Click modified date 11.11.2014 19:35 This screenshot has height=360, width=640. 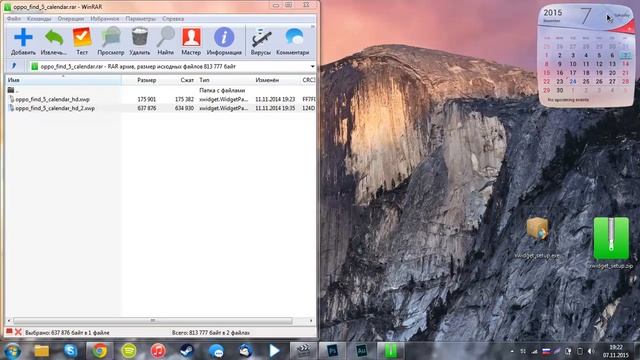pyautogui.click(x=275, y=108)
